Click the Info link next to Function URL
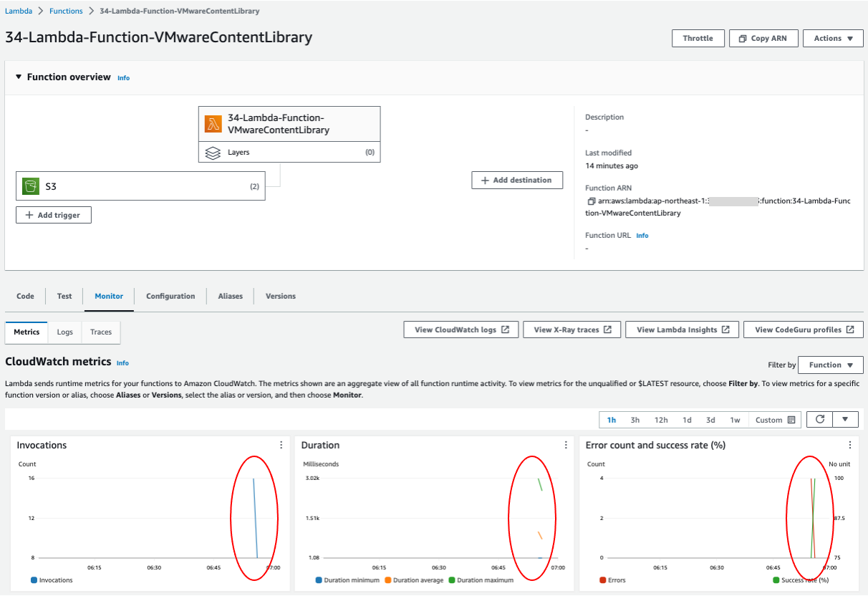The height and width of the screenshot is (596, 868). coord(642,236)
